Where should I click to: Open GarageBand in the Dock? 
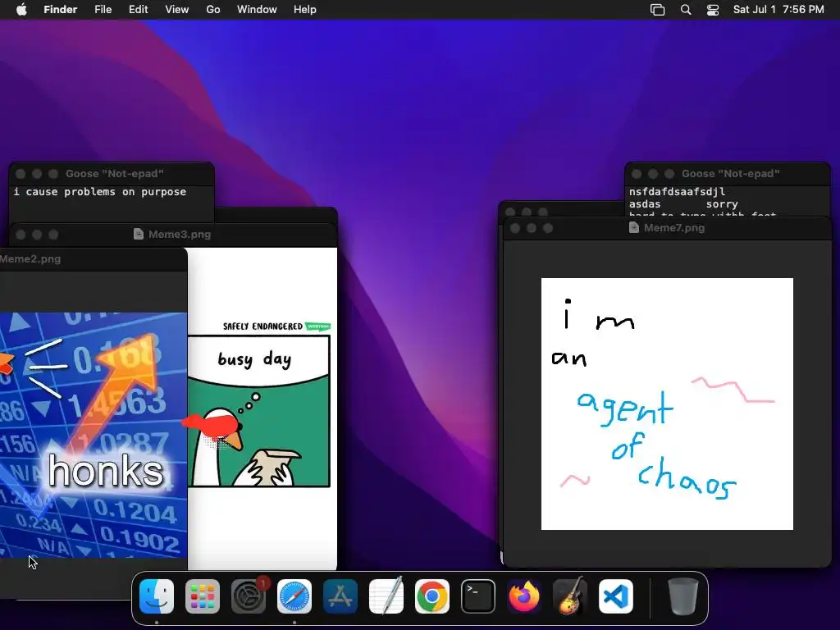570,596
